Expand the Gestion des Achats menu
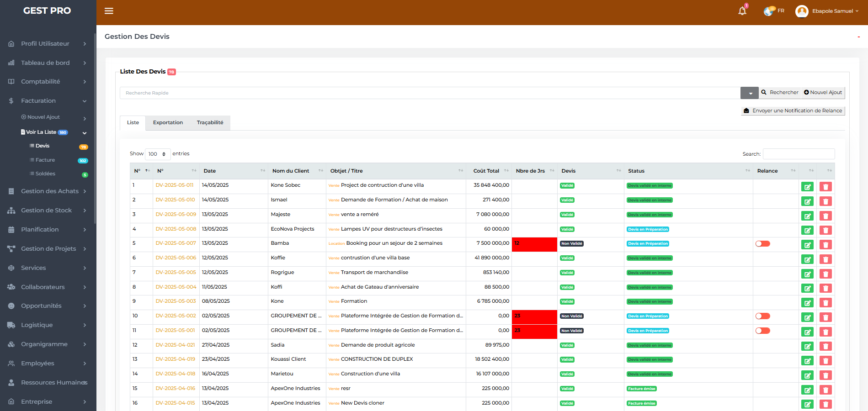Viewport: 868px width, 411px height. click(x=48, y=191)
